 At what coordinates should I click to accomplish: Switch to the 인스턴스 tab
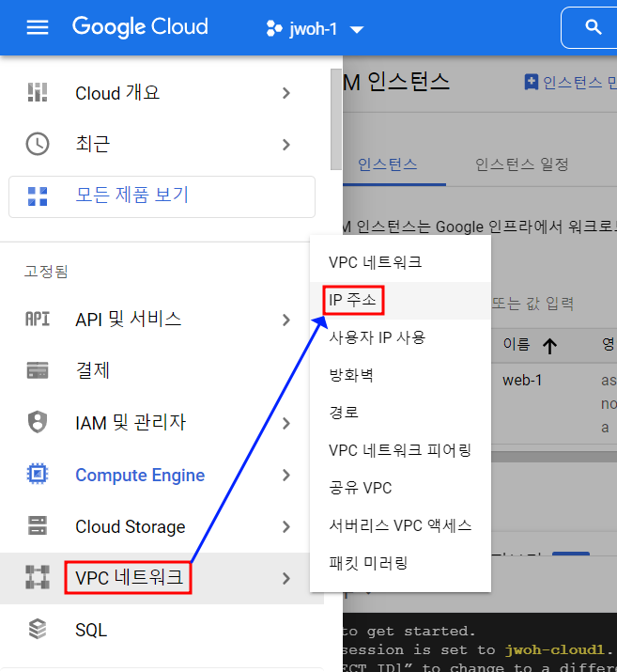click(388, 164)
